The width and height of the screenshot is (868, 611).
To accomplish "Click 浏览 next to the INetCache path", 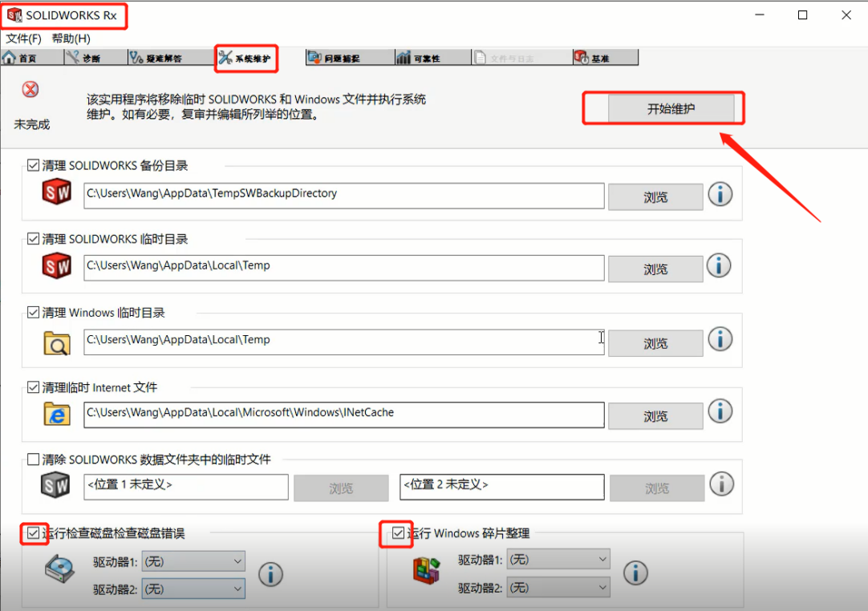I will (x=655, y=415).
